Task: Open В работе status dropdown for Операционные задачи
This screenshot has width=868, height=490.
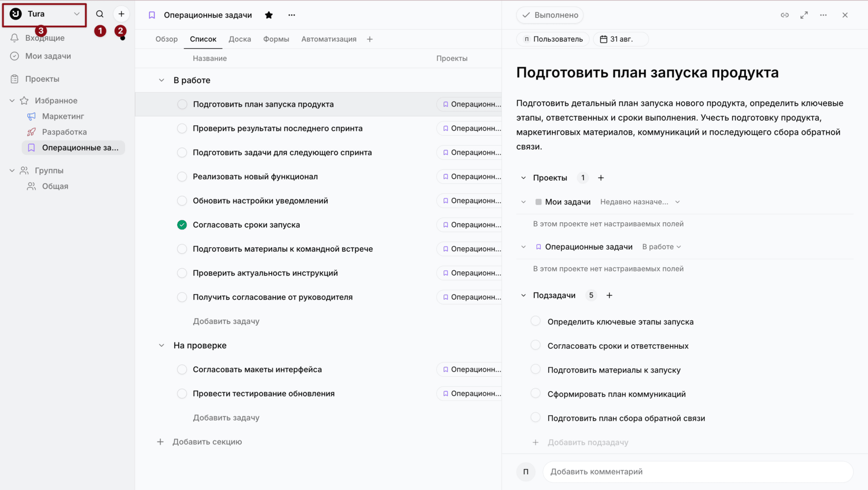Action: pyautogui.click(x=661, y=247)
